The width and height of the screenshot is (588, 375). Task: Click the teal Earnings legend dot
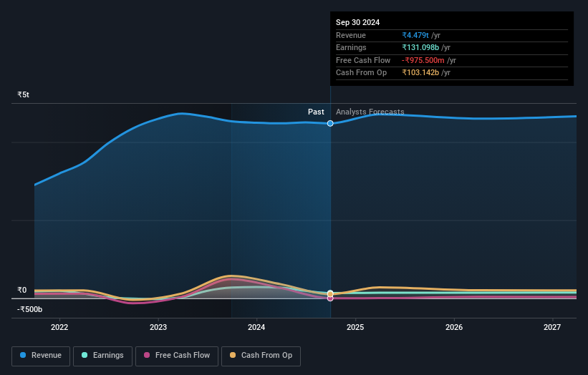(85, 355)
